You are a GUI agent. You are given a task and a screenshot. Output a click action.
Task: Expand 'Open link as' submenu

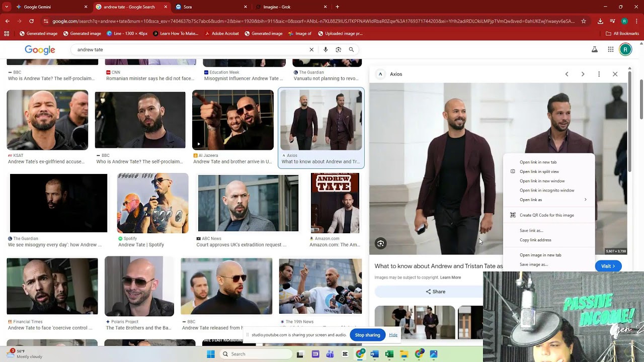click(x=549, y=200)
